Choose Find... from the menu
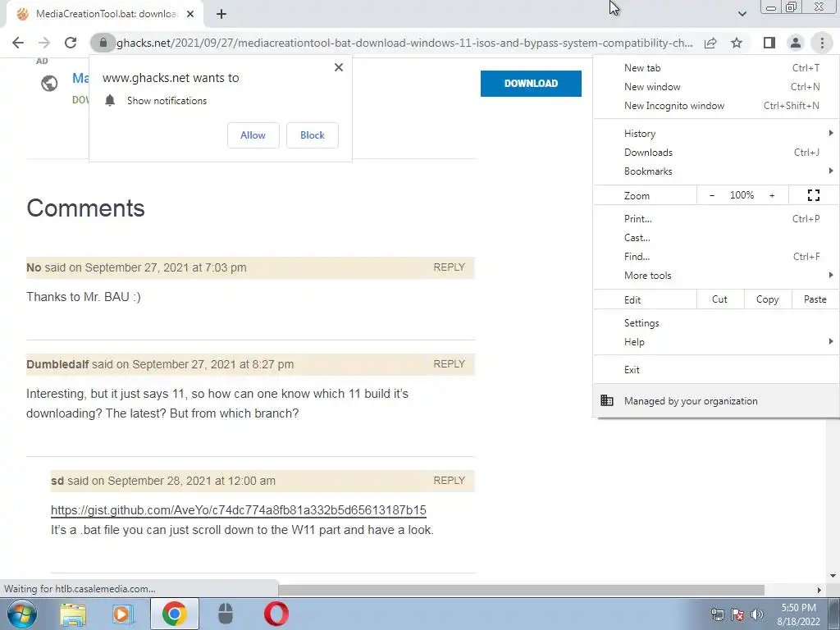Viewport: 840px width, 630px height. tap(716, 257)
